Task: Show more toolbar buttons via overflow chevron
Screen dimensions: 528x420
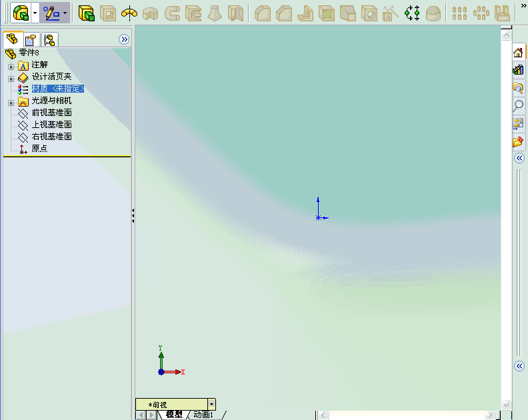Action: [523, 6]
